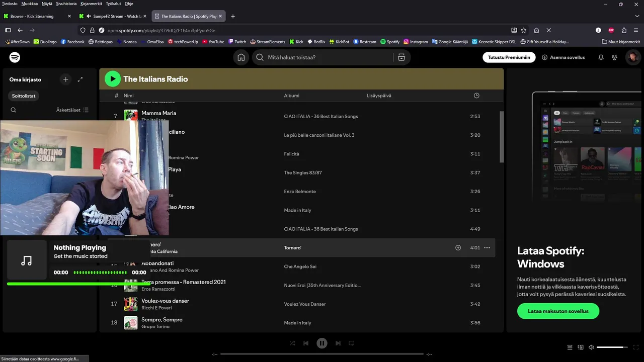Open a new browser tab
644x362 pixels.
point(232,16)
